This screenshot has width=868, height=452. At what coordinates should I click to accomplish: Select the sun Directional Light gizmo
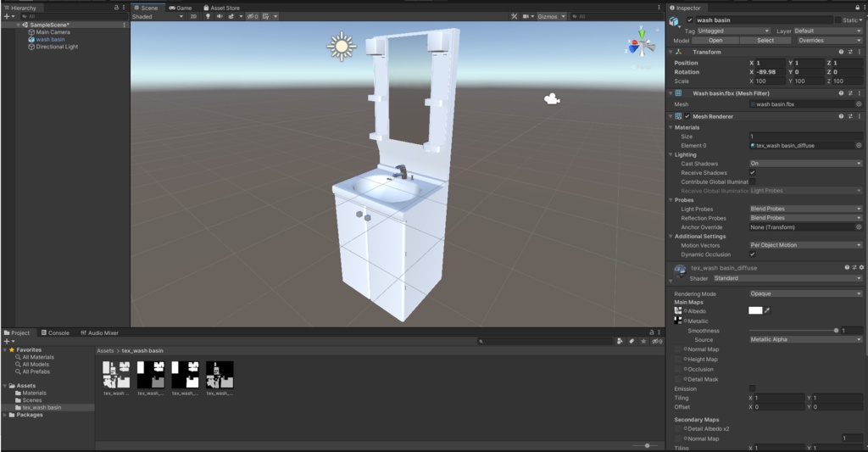[341, 47]
